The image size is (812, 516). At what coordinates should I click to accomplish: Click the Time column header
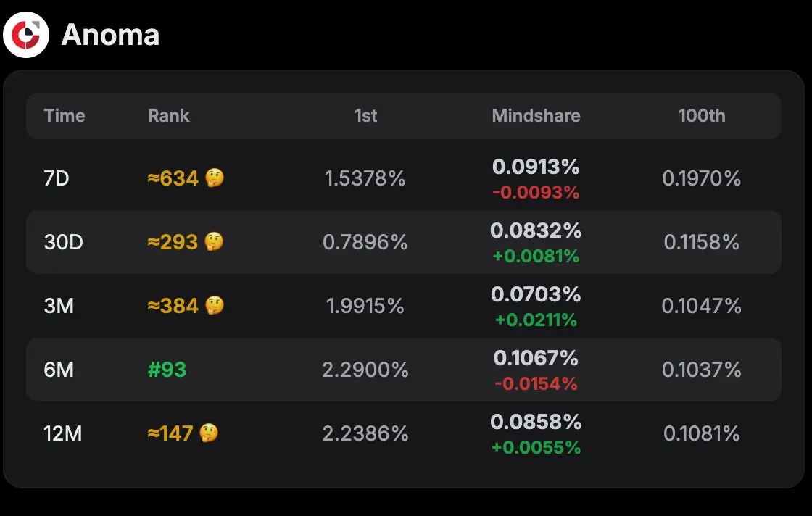point(65,115)
